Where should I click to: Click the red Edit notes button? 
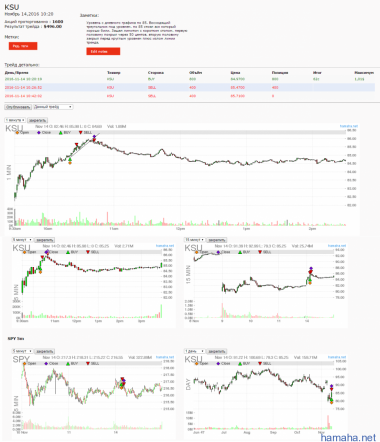(103, 51)
